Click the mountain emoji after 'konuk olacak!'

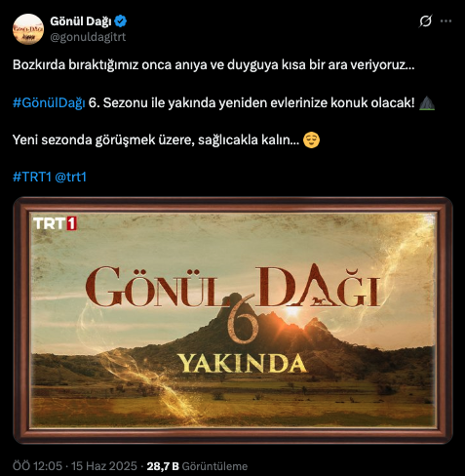(x=427, y=102)
